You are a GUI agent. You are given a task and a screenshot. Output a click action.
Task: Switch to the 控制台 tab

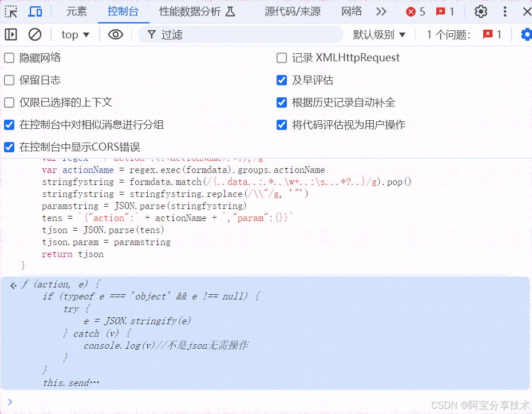[x=123, y=11]
